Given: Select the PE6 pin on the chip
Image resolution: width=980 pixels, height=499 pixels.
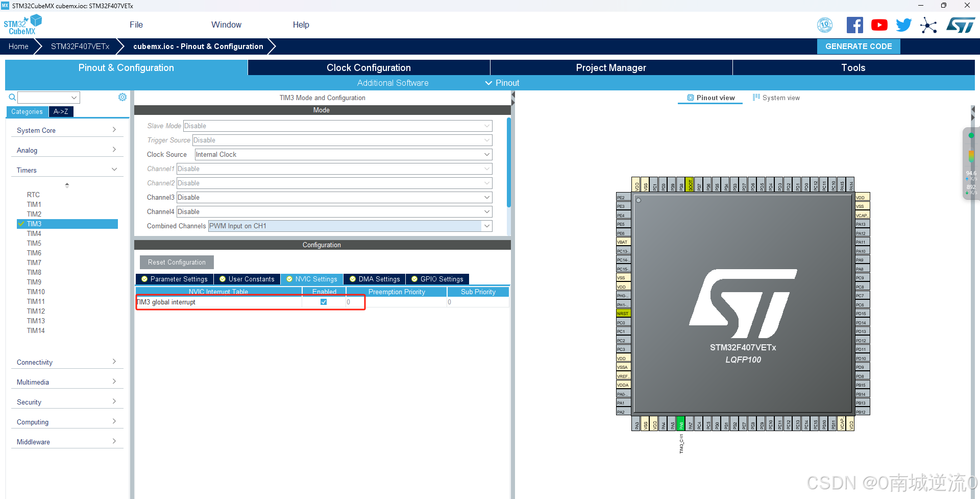Looking at the screenshot, I should [623, 233].
